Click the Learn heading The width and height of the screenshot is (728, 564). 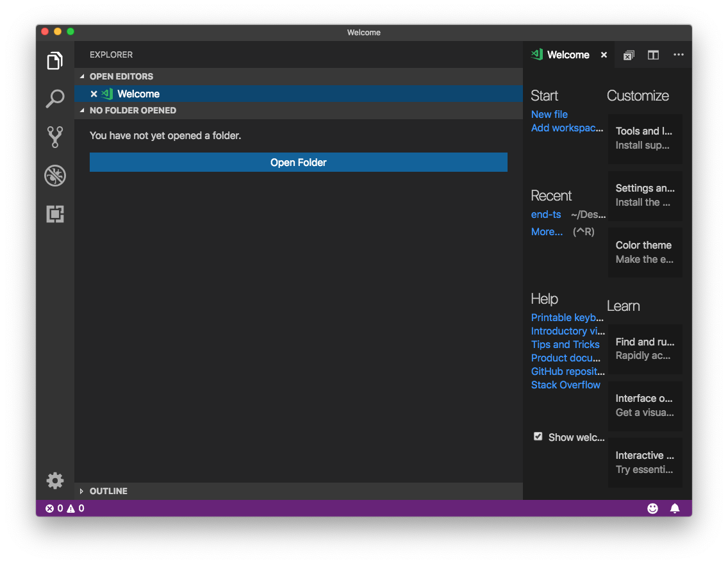pyautogui.click(x=623, y=306)
